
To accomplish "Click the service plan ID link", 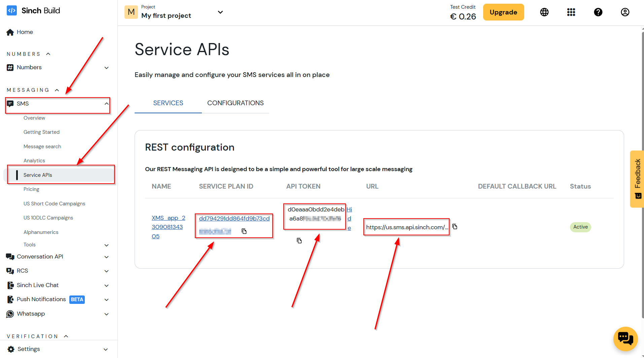I will click(234, 218).
